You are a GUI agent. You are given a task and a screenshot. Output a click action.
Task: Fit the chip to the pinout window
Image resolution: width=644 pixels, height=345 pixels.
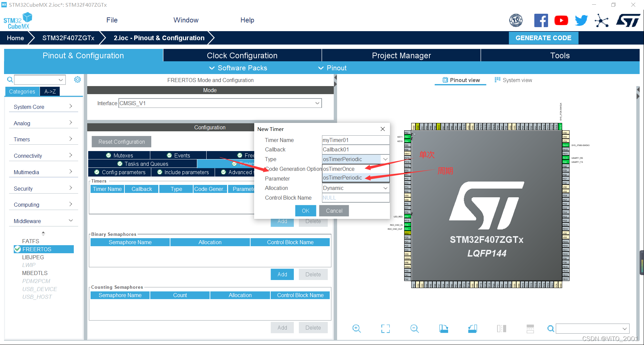tap(385, 329)
